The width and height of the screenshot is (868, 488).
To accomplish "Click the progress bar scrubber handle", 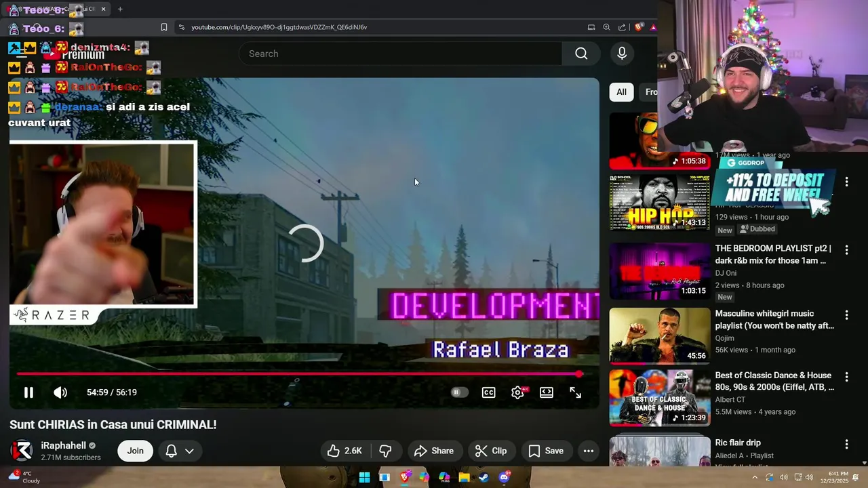I will (x=578, y=373).
